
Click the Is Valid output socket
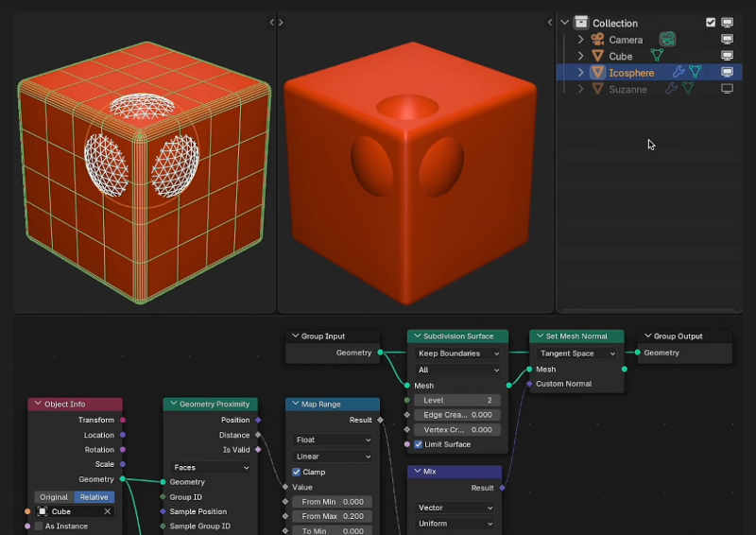(258, 450)
